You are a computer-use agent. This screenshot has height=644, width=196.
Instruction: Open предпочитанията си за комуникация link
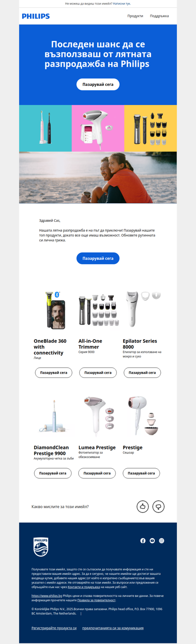pyautogui.click(x=113, y=628)
